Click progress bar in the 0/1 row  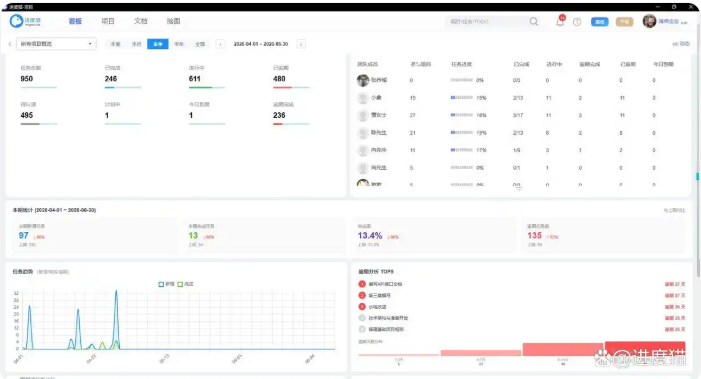pyautogui.click(x=462, y=168)
